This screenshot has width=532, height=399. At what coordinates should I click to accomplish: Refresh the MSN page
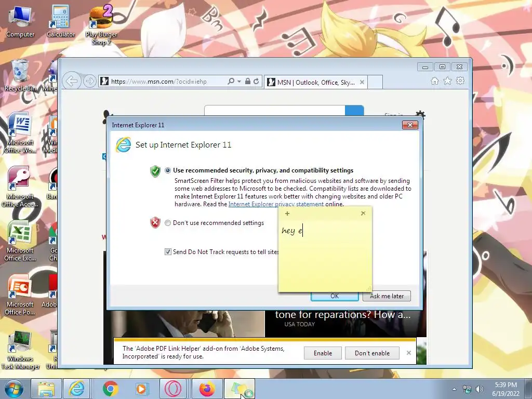click(x=256, y=82)
